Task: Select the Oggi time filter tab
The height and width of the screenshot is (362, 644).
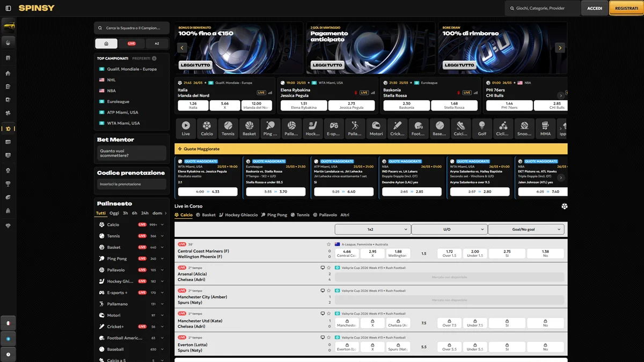Action: pyautogui.click(x=114, y=213)
